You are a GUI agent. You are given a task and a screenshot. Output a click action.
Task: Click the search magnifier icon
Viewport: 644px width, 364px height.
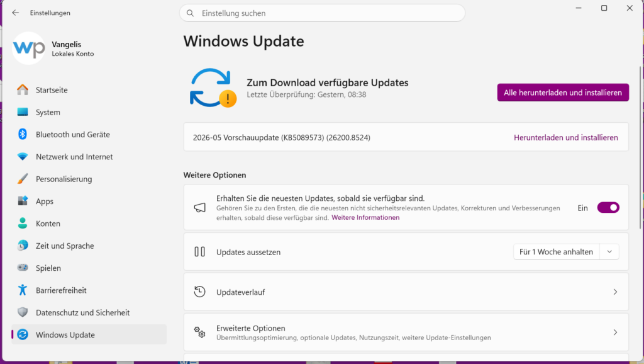pyautogui.click(x=190, y=13)
